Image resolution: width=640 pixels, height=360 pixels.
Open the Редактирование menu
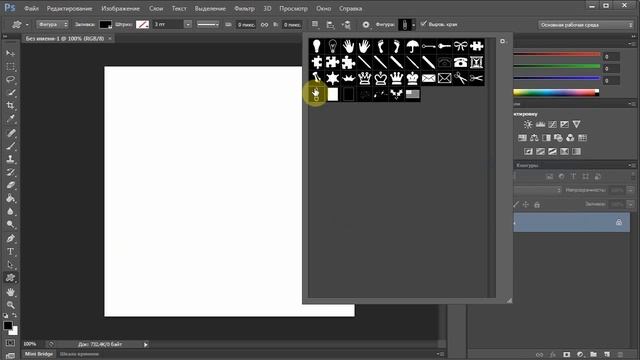(x=69, y=8)
